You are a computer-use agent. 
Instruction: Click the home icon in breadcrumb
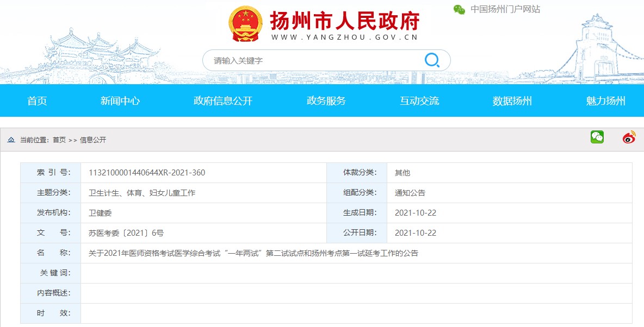tap(11, 140)
